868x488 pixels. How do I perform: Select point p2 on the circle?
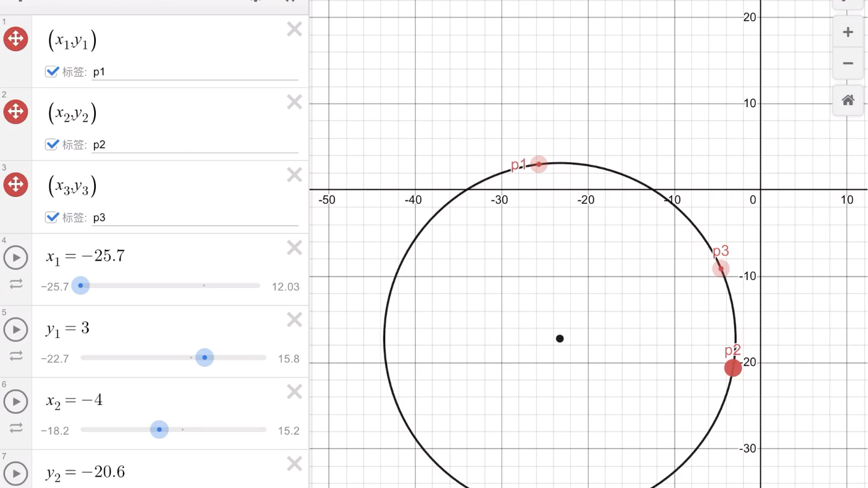click(732, 368)
